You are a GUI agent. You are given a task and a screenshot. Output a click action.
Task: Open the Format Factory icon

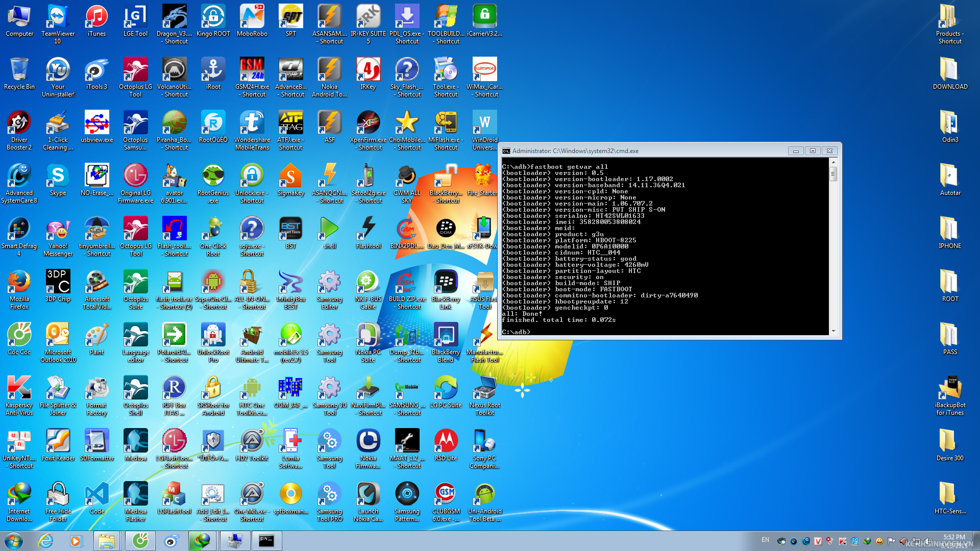tap(96, 395)
